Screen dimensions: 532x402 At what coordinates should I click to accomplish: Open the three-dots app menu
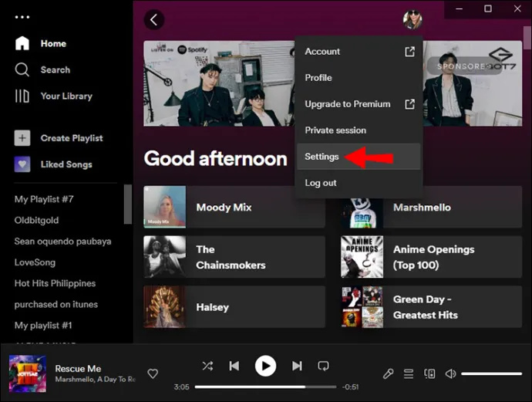click(22, 17)
